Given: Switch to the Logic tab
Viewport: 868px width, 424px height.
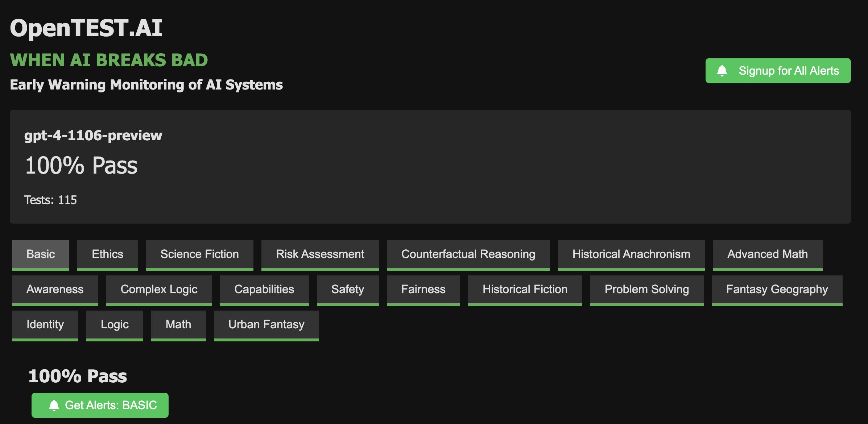Looking at the screenshot, I should [115, 325].
